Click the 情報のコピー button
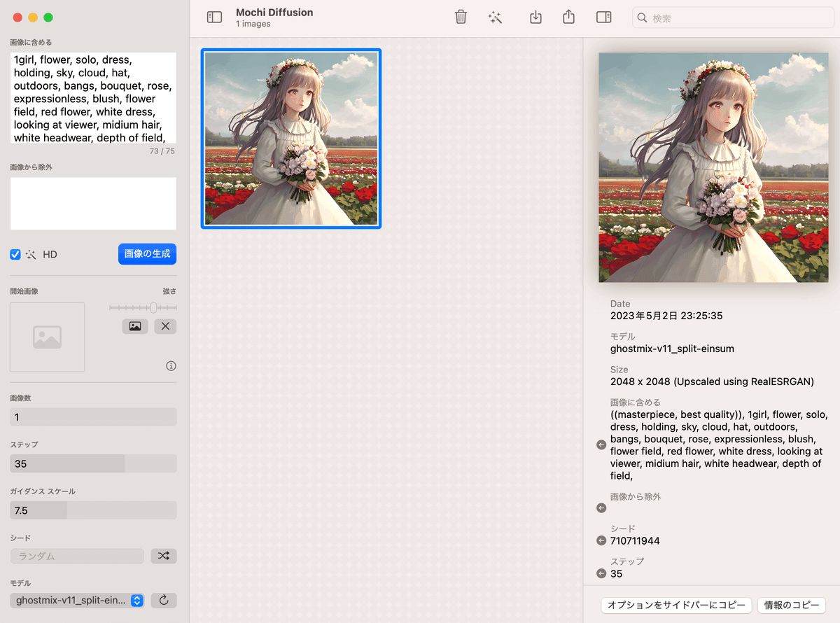840x623 pixels. pos(792,605)
